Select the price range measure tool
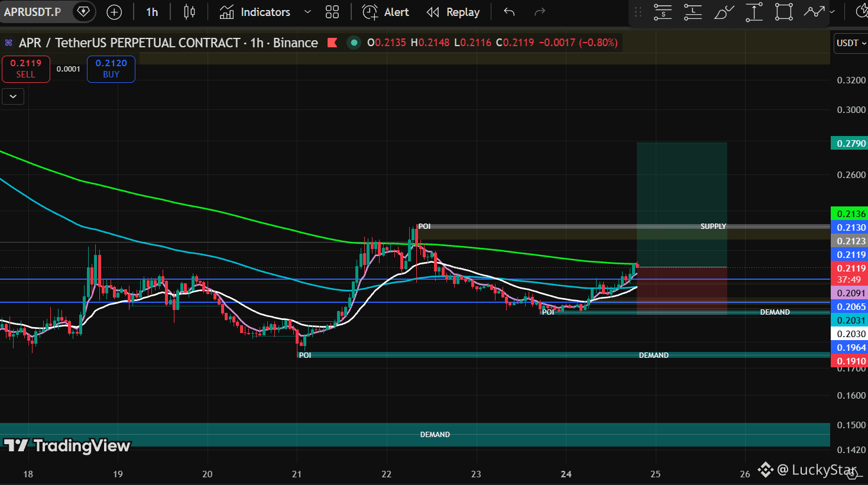Image resolution: width=868 pixels, height=485 pixels. pyautogui.click(x=754, y=12)
